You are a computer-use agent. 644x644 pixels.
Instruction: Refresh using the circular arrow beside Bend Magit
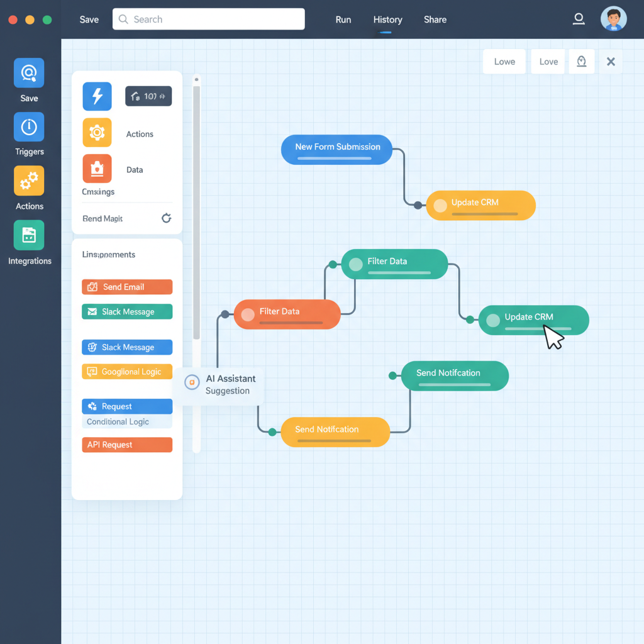pyautogui.click(x=166, y=218)
